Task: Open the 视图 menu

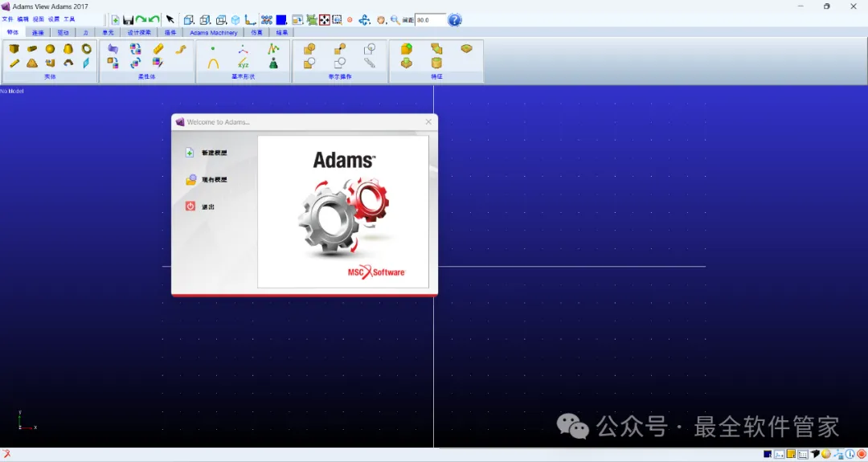Action: [x=39, y=19]
